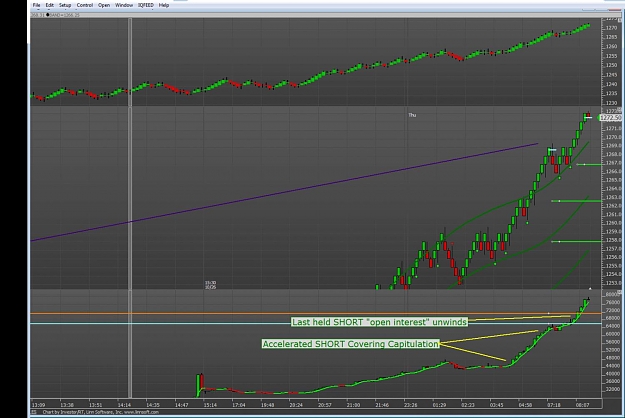Screen dimensions: 625x418
Task: Open the Help menu
Action: click(x=164, y=5)
